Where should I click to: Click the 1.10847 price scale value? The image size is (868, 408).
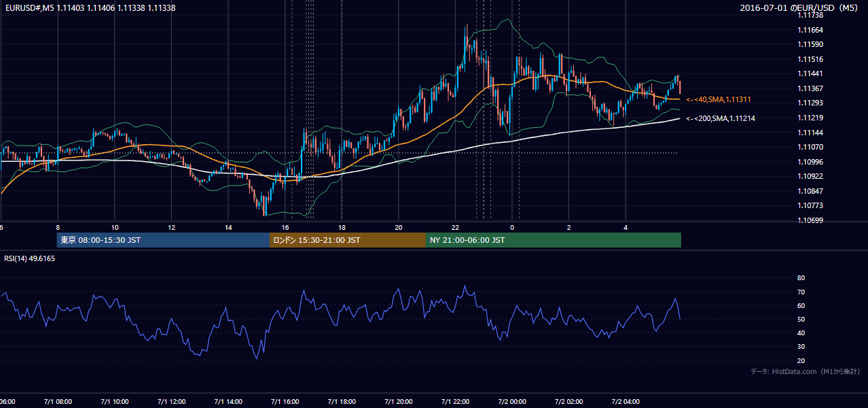[x=810, y=191]
